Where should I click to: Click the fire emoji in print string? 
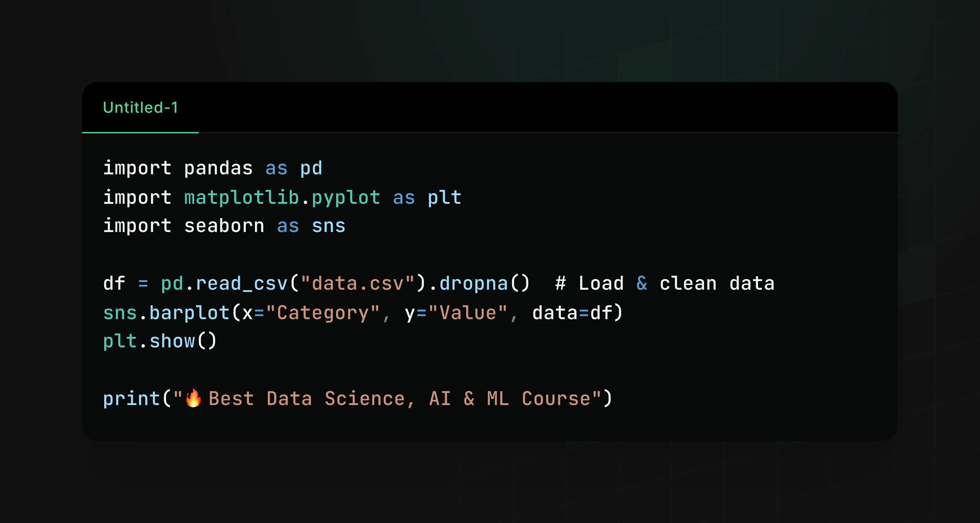pyautogui.click(x=193, y=398)
